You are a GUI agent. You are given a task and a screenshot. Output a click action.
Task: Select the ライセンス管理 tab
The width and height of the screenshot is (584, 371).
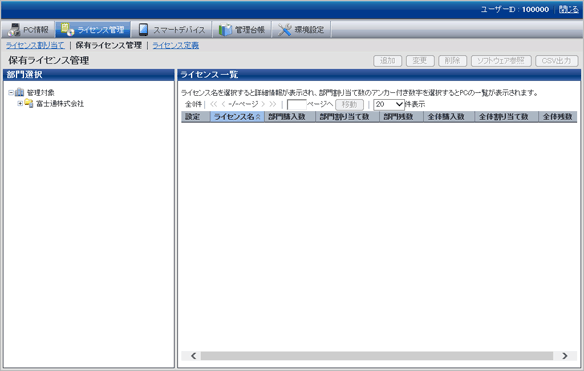coord(93,29)
